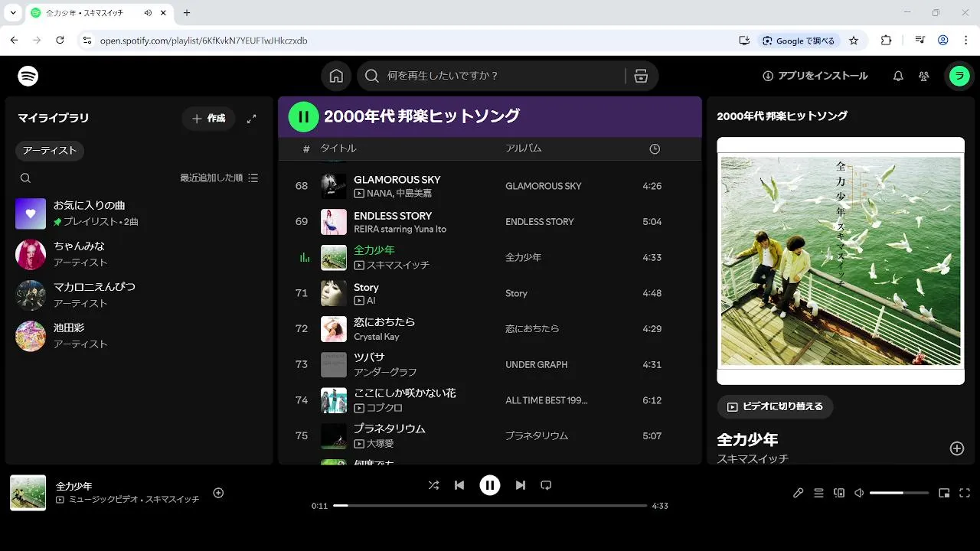Viewport: 980px width, 551px height.
Task: Select the 全力少年 browser tab
Action: tap(100, 13)
